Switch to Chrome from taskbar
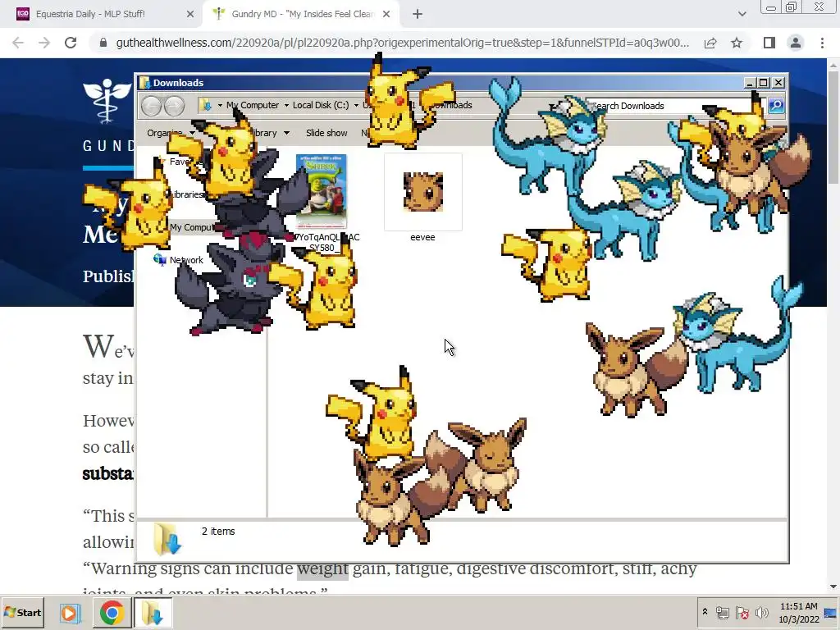This screenshot has width=840, height=630. click(x=112, y=613)
